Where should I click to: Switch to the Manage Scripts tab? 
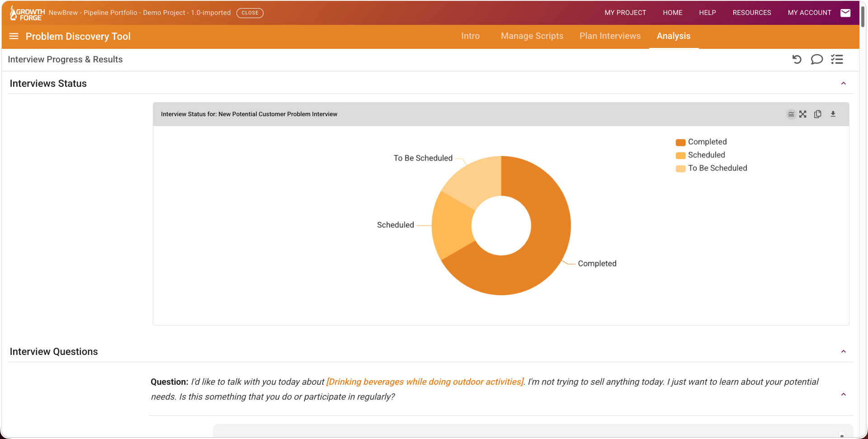tap(532, 36)
